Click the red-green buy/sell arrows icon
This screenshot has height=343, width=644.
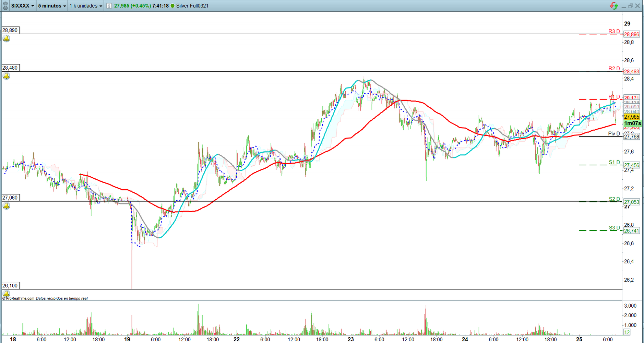(x=613, y=6)
